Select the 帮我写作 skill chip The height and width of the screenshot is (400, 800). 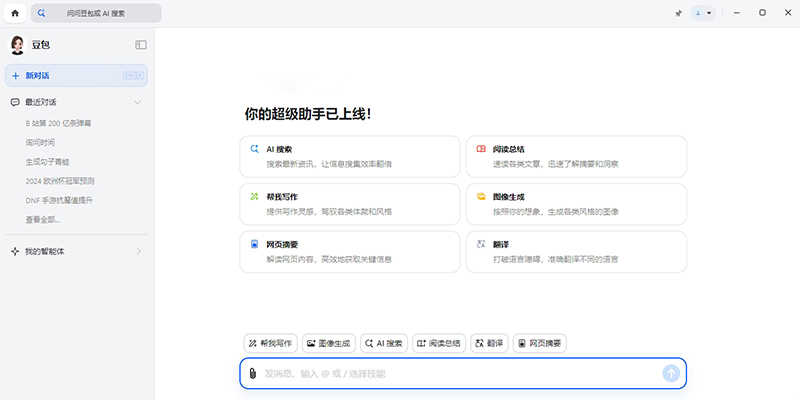[x=270, y=343]
